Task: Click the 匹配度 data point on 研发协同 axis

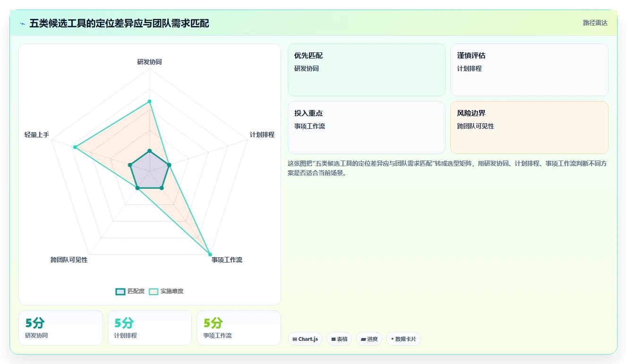Action: [x=149, y=151]
